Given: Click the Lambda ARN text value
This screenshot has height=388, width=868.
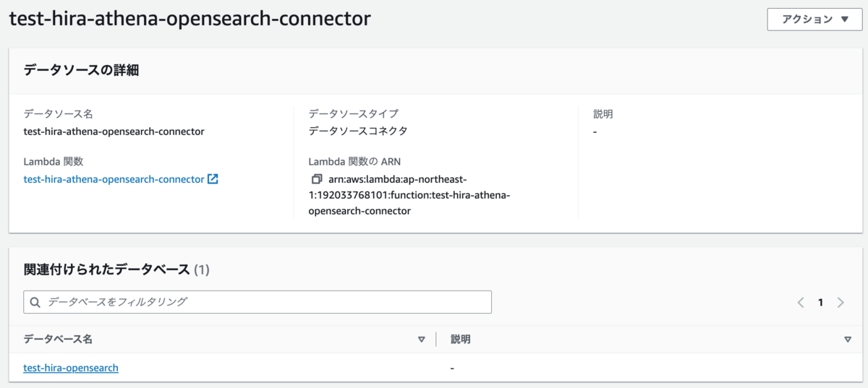Looking at the screenshot, I should (x=409, y=195).
